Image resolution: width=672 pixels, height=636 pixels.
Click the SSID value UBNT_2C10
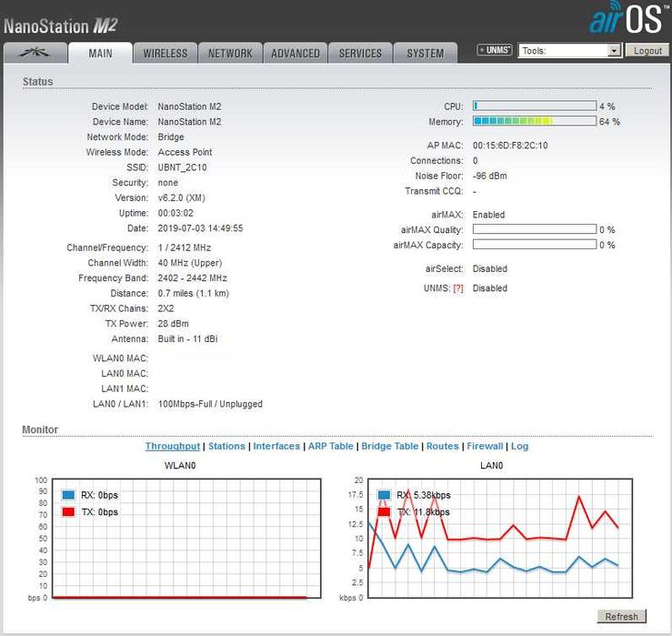pyautogui.click(x=182, y=167)
